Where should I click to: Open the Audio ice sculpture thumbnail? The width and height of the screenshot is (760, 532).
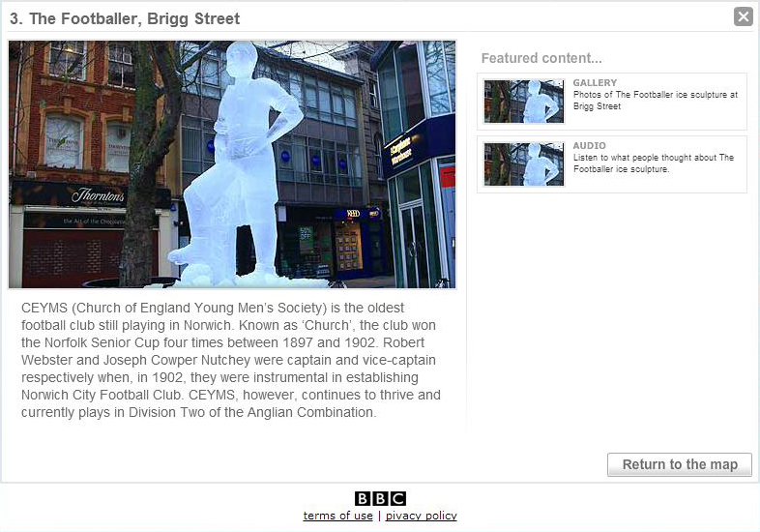(524, 164)
